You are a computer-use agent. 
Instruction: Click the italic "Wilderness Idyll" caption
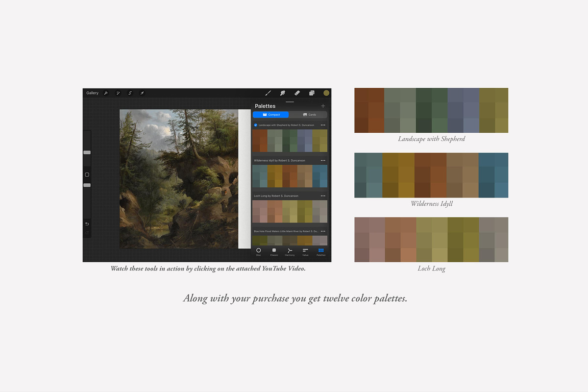(x=432, y=203)
